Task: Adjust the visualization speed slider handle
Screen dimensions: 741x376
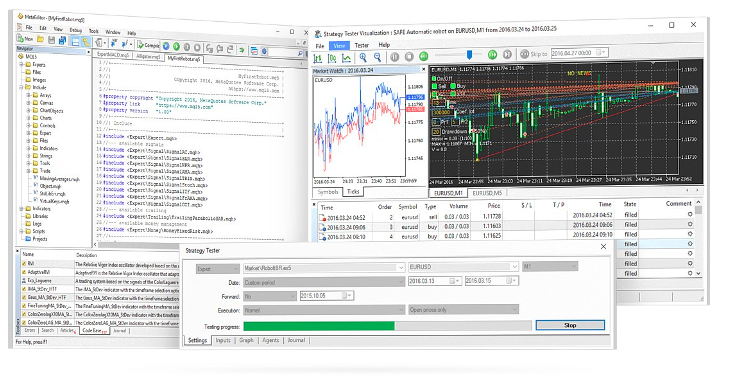Action: 469,55
